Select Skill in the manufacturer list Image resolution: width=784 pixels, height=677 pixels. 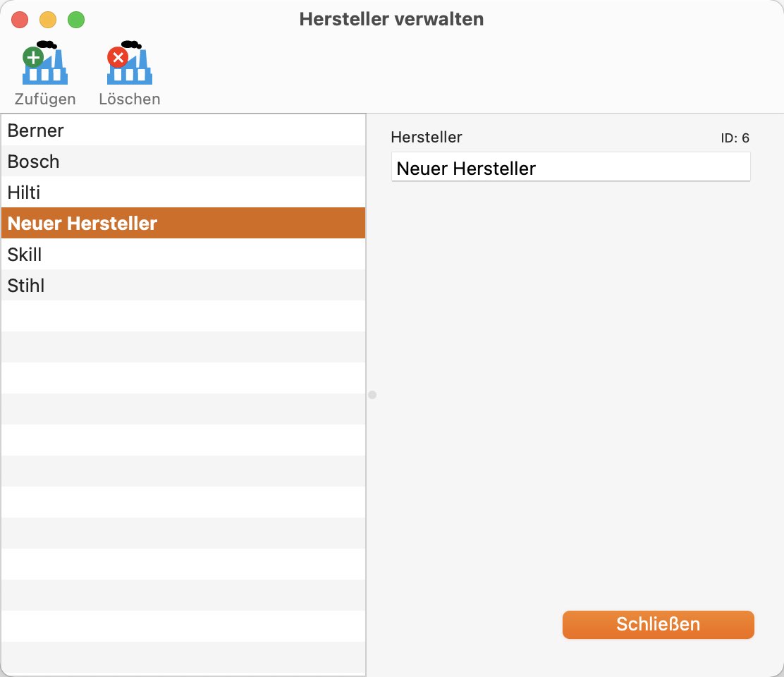click(x=183, y=254)
